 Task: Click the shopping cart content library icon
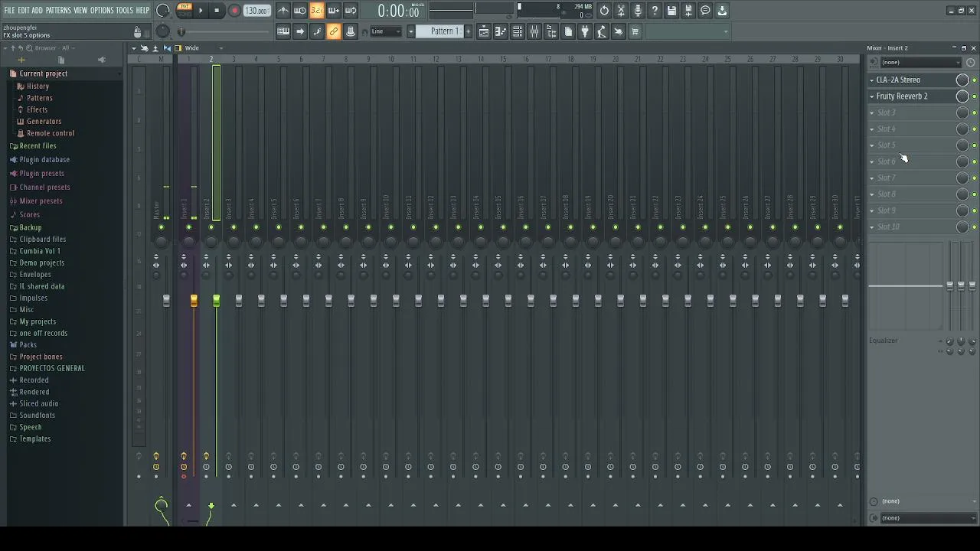[x=635, y=31]
